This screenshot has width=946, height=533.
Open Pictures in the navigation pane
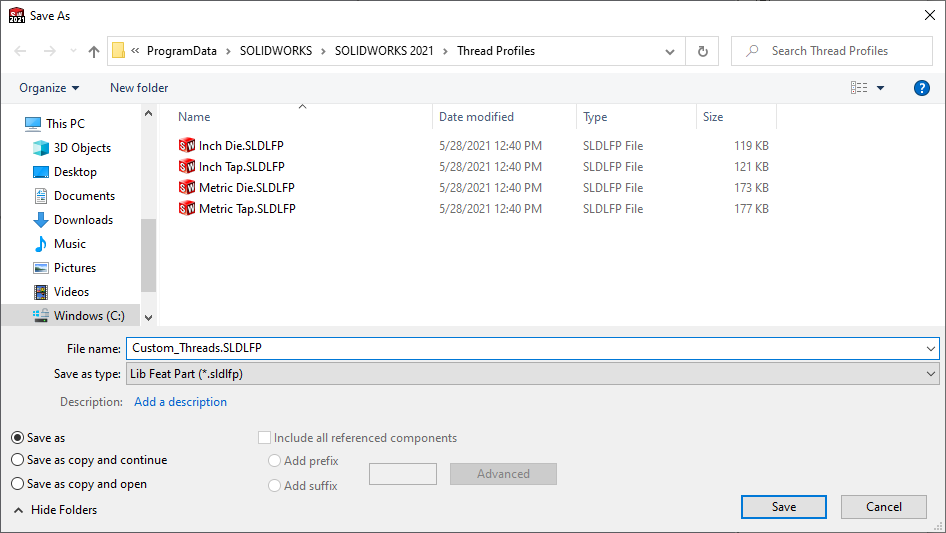pos(75,268)
